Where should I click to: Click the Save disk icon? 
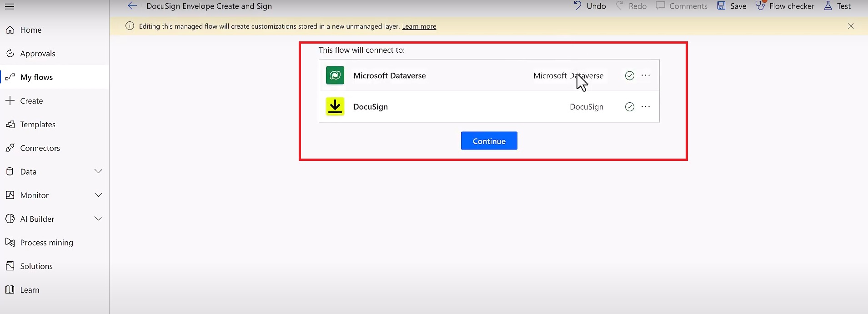click(721, 6)
